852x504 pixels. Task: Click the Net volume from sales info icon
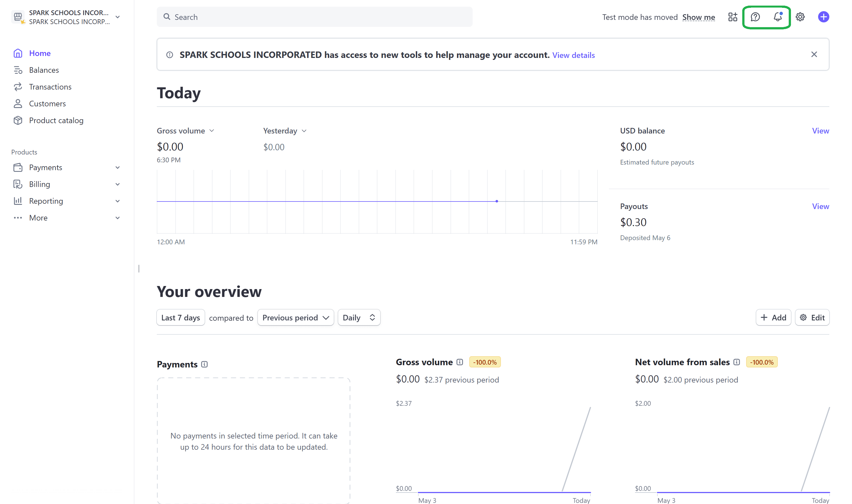pyautogui.click(x=736, y=362)
